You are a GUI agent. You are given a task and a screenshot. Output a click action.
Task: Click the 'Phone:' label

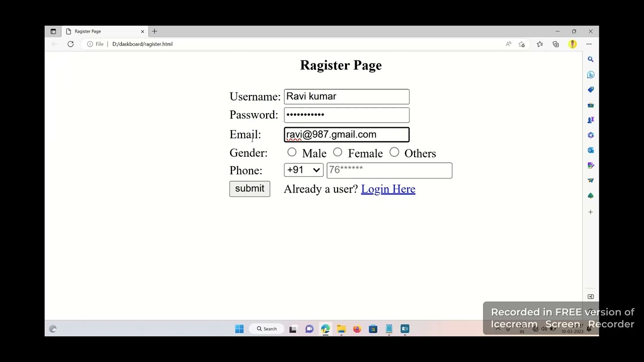pyautogui.click(x=246, y=170)
